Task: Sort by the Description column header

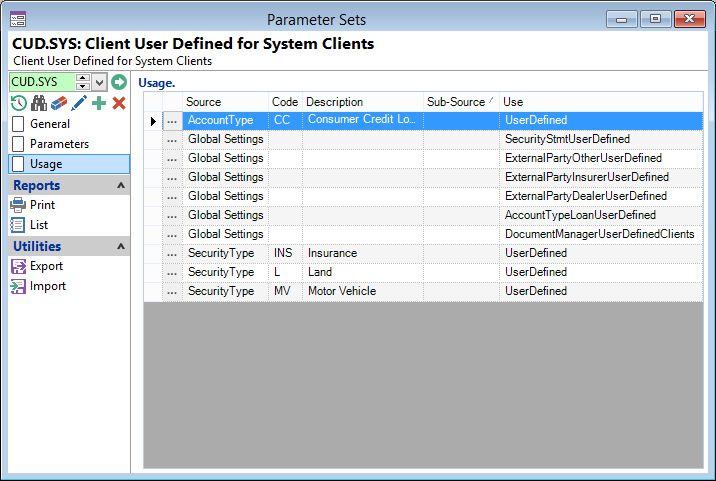Action: click(363, 102)
